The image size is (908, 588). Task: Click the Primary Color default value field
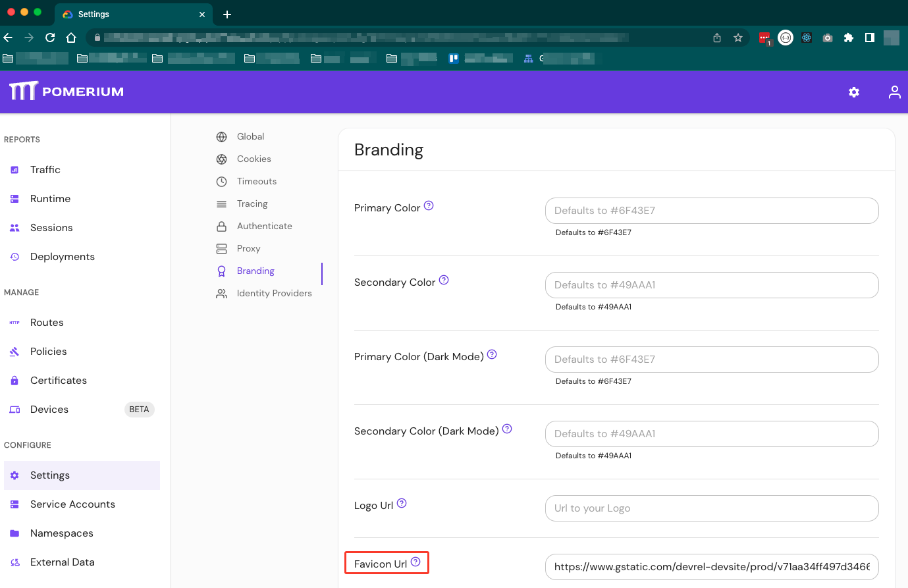(711, 210)
